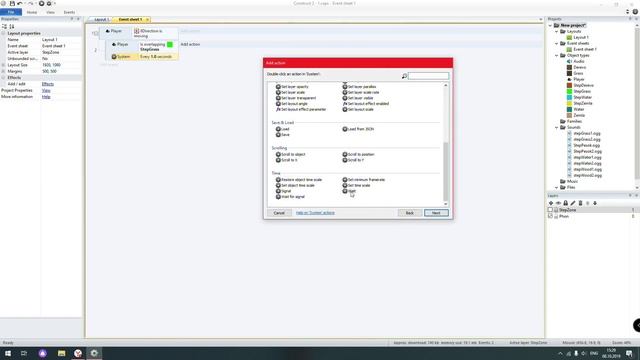
Task: Click the Audio object icon in Projects tree
Action: click(569, 61)
